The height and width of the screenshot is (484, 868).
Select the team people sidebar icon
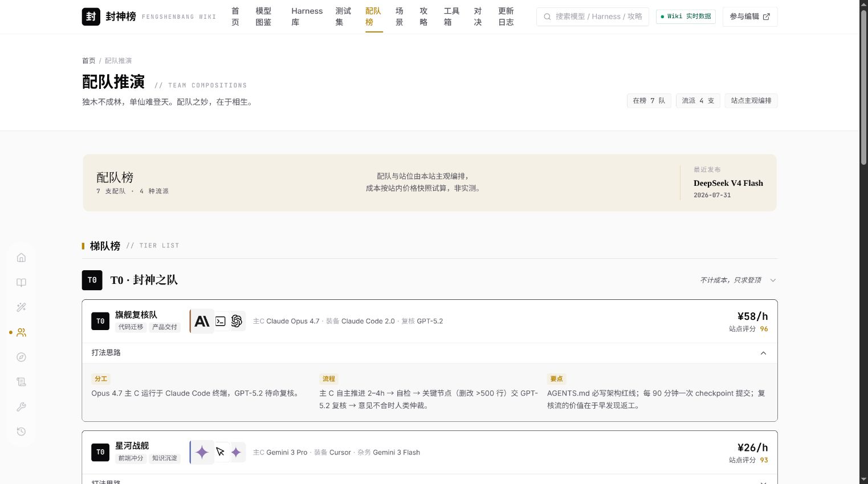[x=21, y=332]
